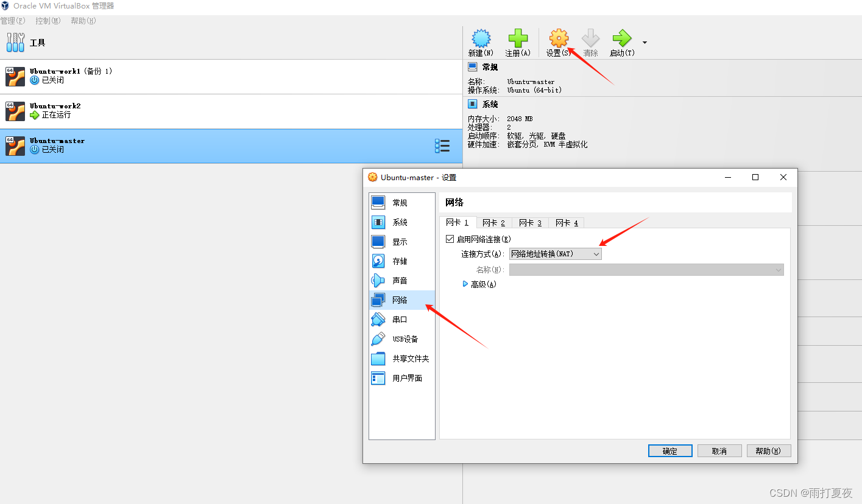Open the 管理(F) menu
862x504 pixels.
click(x=13, y=21)
